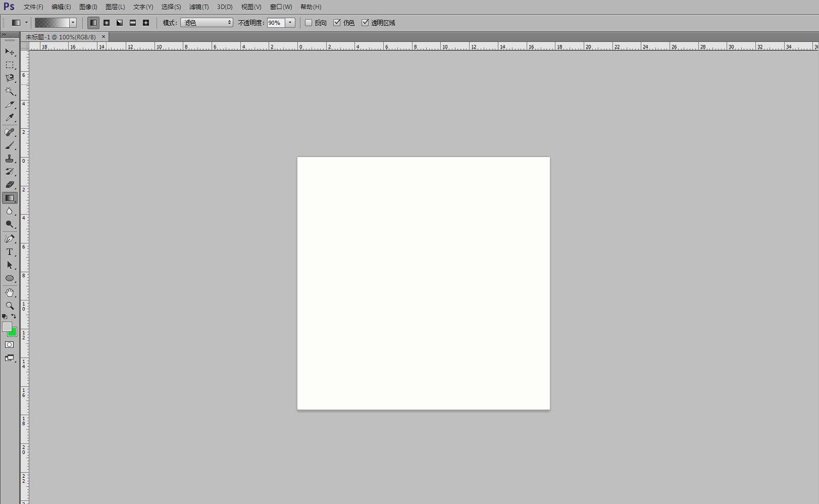Screen dimensions: 819x504
Task: Select the Hand tool
Action: click(10, 293)
